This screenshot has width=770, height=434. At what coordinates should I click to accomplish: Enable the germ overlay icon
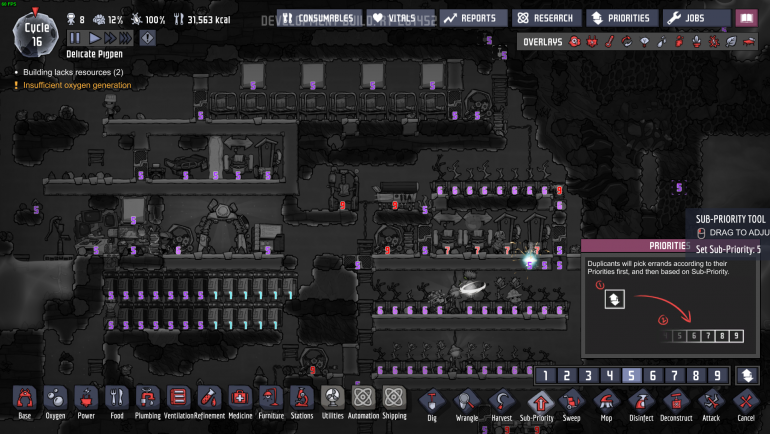coord(714,42)
